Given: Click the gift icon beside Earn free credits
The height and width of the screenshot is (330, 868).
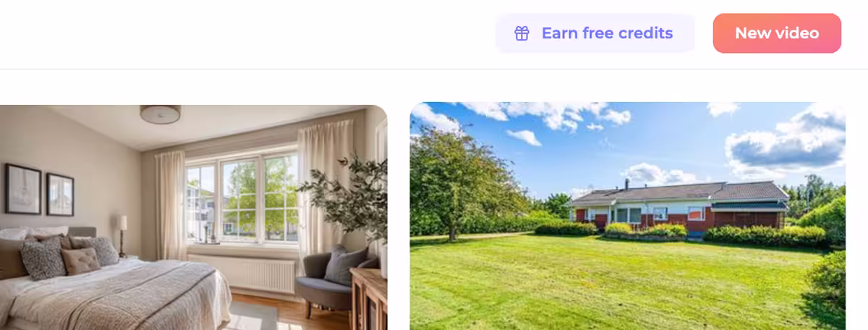Looking at the screenshot, I should (x=522, y=33).
